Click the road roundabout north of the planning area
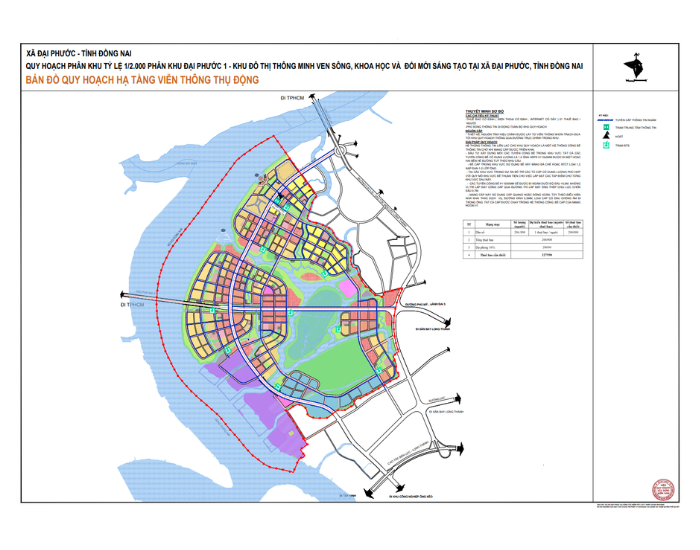 click(342, 150)
